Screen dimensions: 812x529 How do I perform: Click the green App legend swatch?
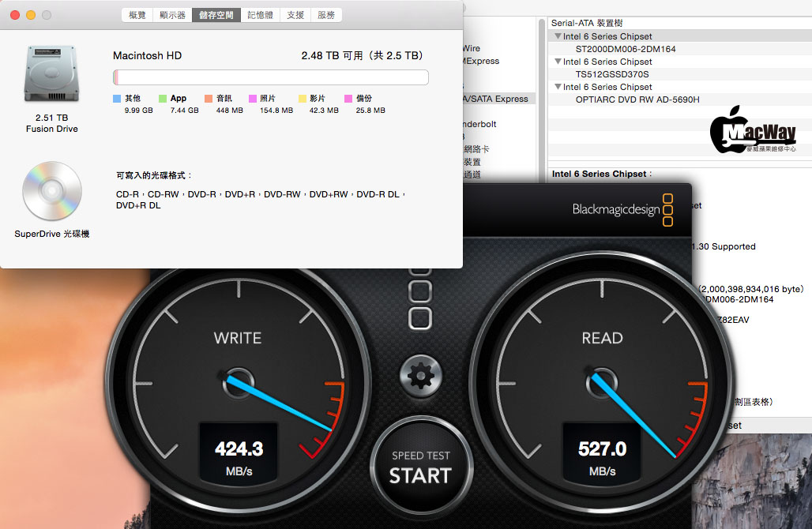tap(163, 99)
